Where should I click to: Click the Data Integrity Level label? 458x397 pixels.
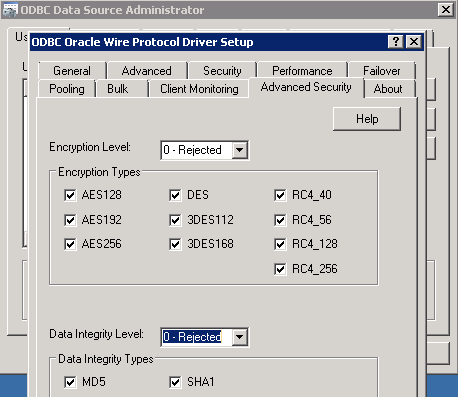tap(96, 334)
